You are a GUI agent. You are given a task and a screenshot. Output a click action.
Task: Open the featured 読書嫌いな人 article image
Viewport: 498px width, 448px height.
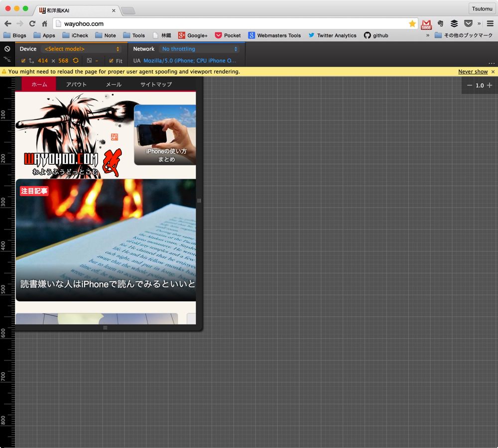point(106,240)
